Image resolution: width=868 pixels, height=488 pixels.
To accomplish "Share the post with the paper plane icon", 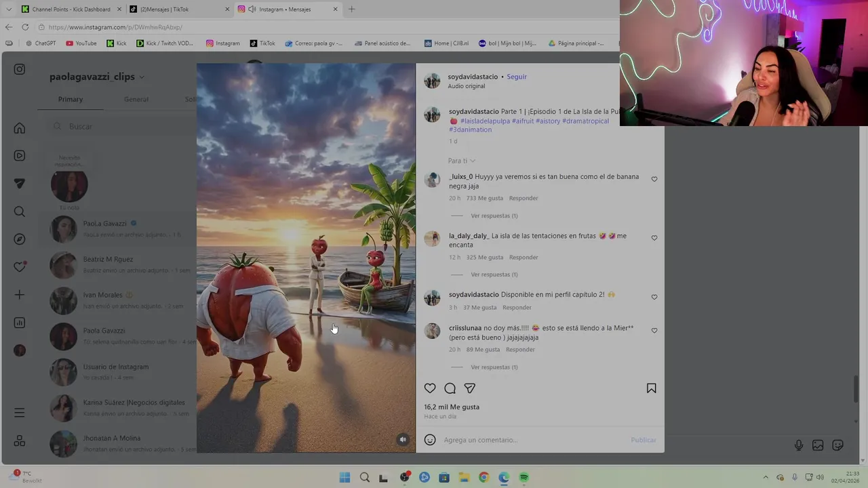I will pos(469,388).
